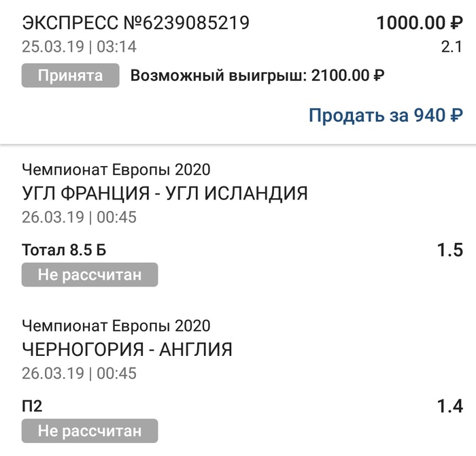This screenshot has height=456, width=476.
Task: Click the Принята status badge
Action: [71, 75]
